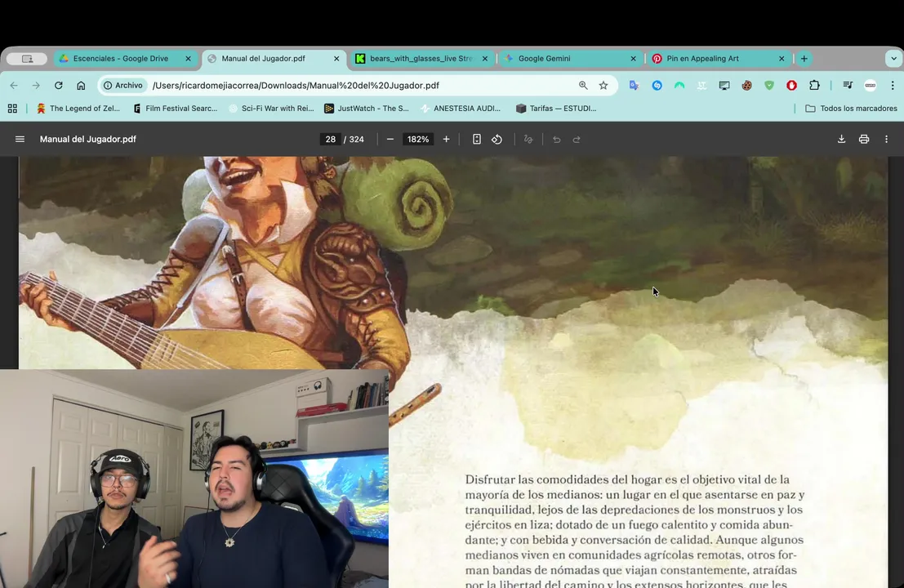The width and height of the screenshot is (904, 588).
Task: Open ANESTESIA AUDI... bookmark
Action: point(461,109)
